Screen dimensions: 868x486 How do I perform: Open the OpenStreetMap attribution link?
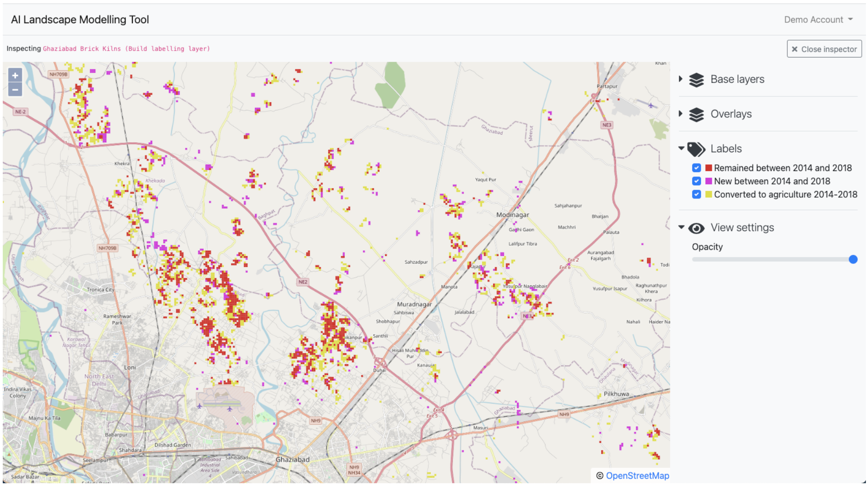pos(637,476)
